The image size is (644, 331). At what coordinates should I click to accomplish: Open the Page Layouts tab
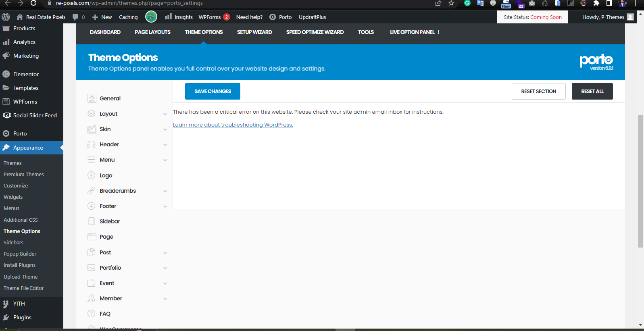click(x=152, y=32)
